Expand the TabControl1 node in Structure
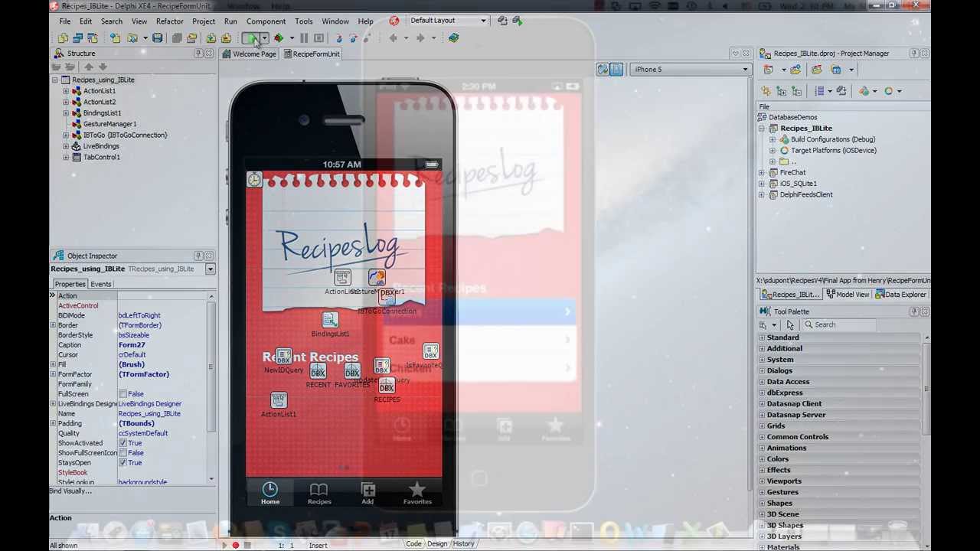Viewport: 980px width, 551px height. click(66, 158)
